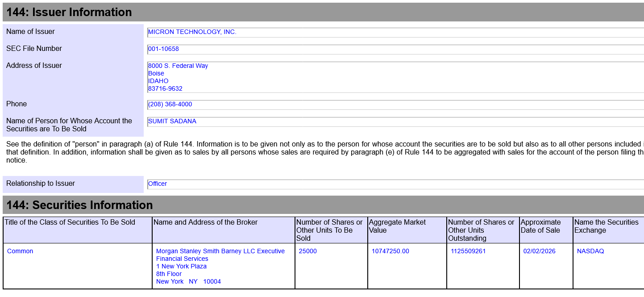Click the city text Boise

point(156,73)
